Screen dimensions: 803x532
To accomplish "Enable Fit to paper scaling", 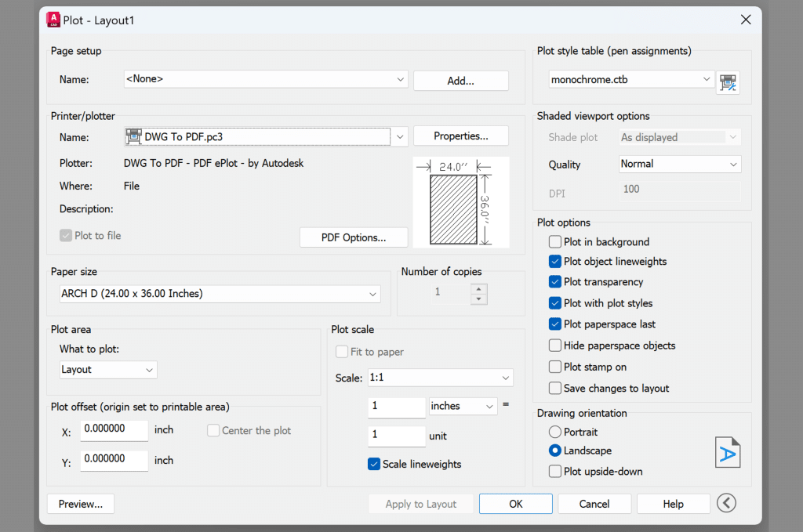I will point(343,352).
